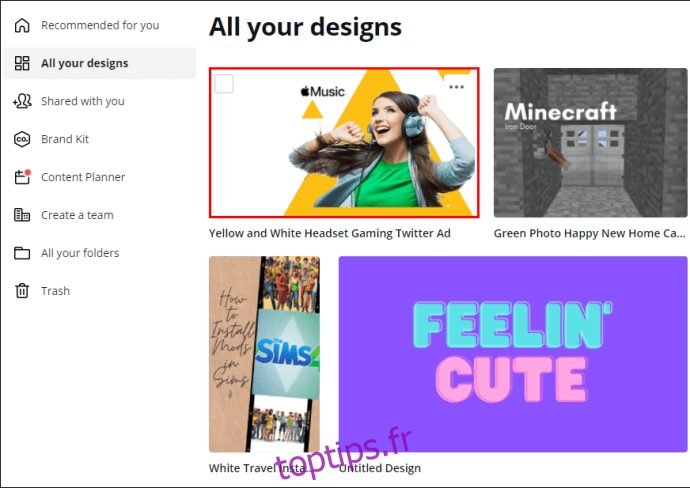Open All your folders

click(80, 253)
